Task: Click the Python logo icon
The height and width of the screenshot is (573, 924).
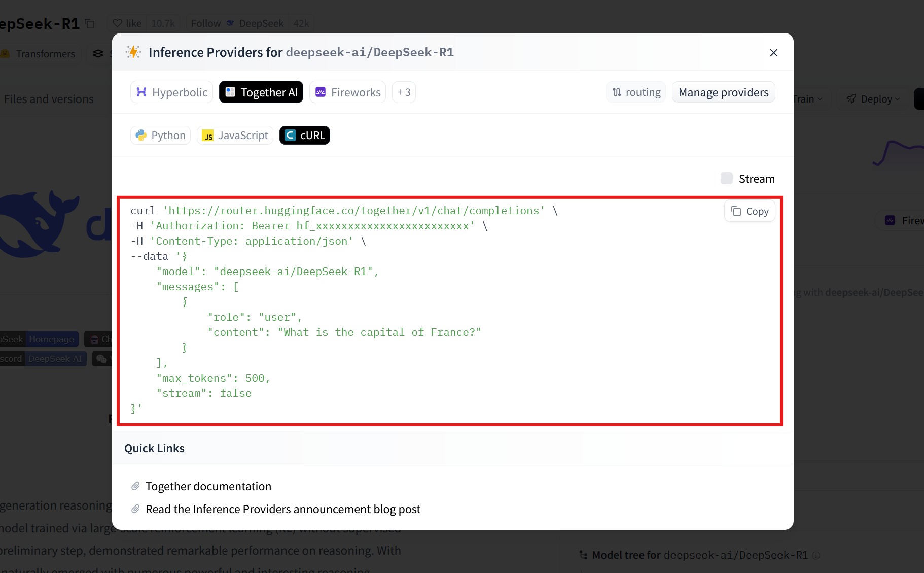Action: (x=141, y=135)
